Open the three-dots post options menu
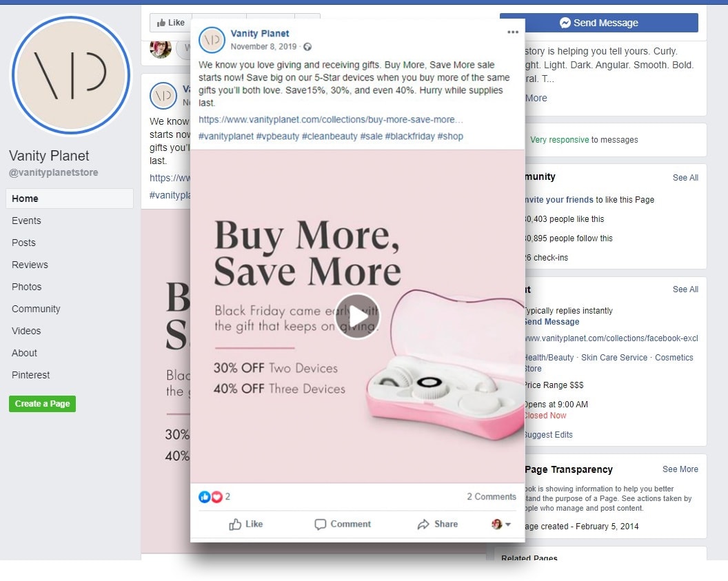728x581 pixels. click(513, 32)
